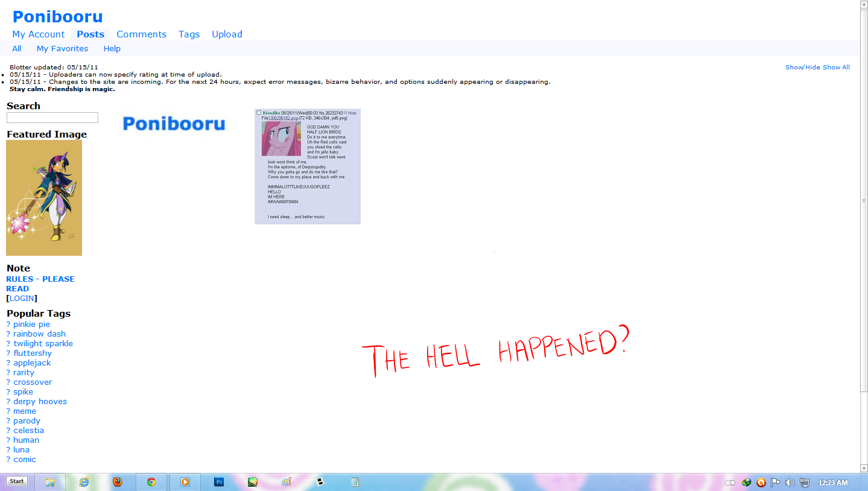Go to the Upload page
868x491 pixels.
pos(227,34)
